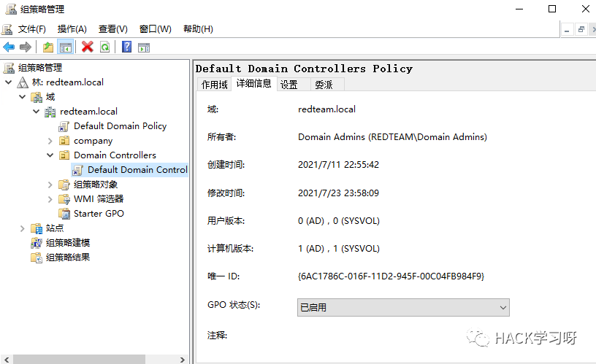The height and width of the screenshot is (364, 596).
Task: Open Help via the question mark icon
Action: tap(127, 47)
